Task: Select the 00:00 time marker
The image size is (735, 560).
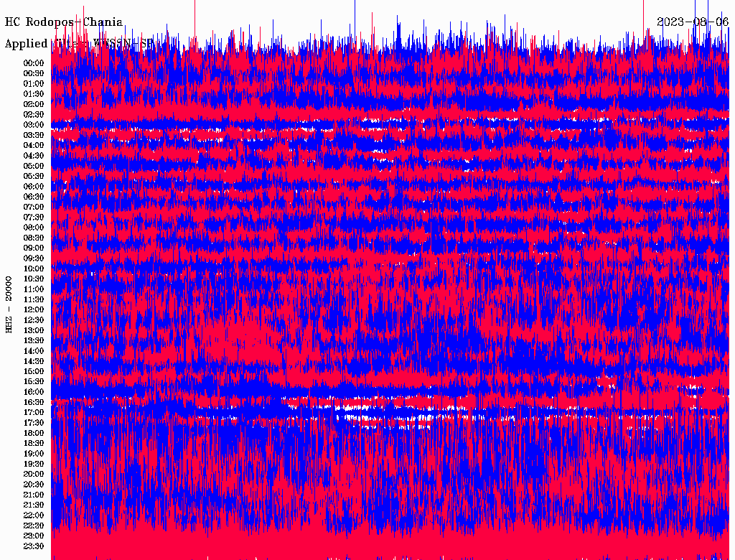Action: tap(34, 63)
